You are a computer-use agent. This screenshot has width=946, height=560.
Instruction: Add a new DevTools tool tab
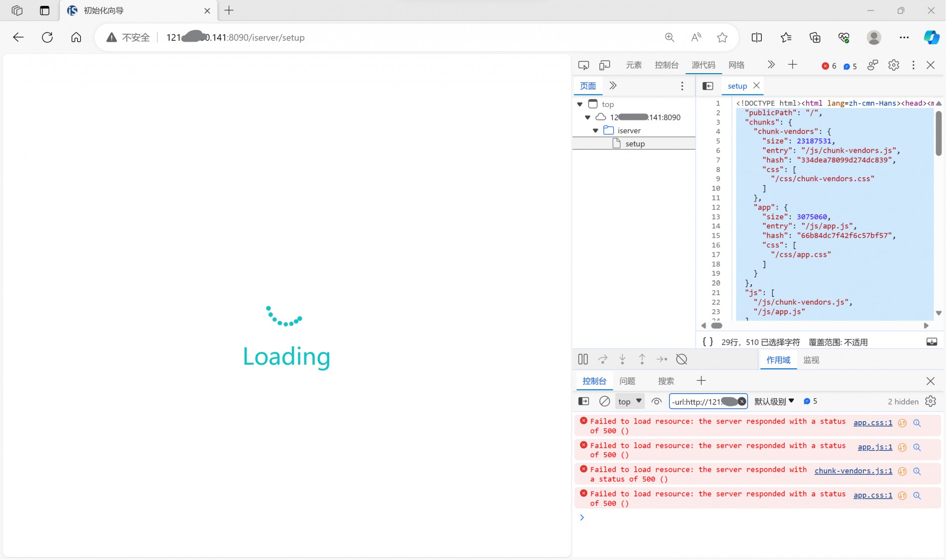click(x=793, y=65)
